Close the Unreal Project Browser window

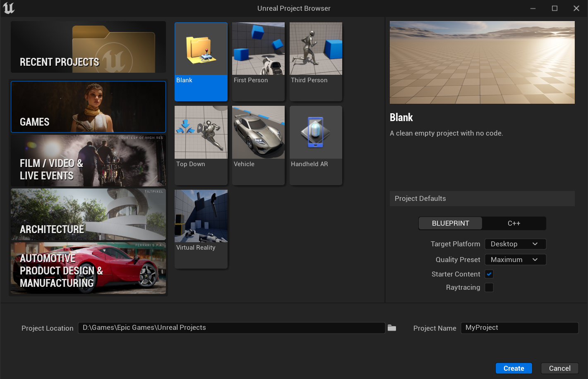[576, 8]
